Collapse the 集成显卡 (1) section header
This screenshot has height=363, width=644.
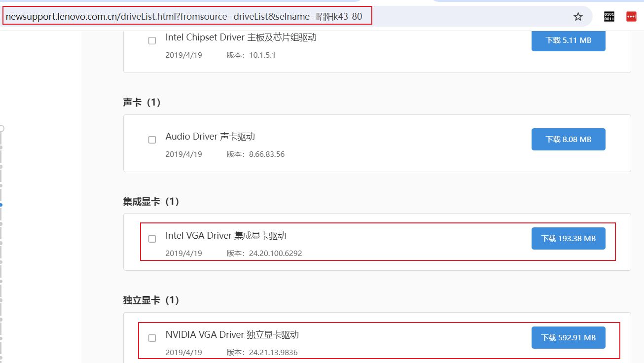[x=151, y=201]
